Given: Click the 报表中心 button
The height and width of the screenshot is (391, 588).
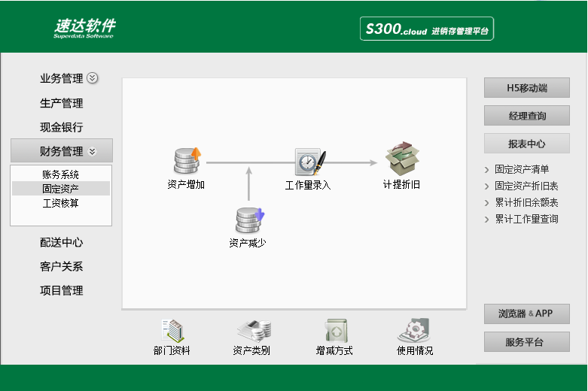Looking at the screenshot, I should 527,143.
